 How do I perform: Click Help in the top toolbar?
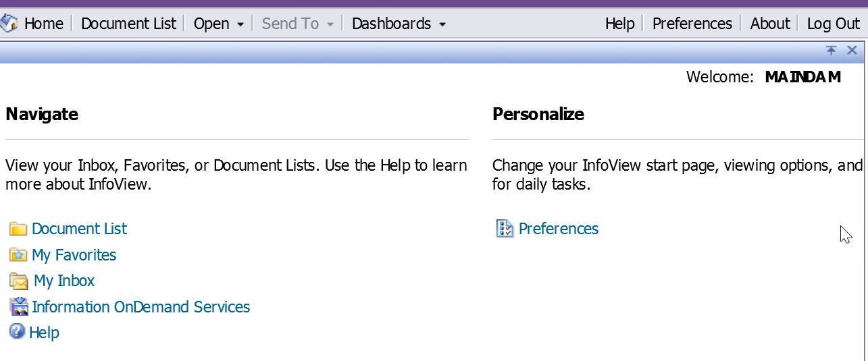[620, 24]
